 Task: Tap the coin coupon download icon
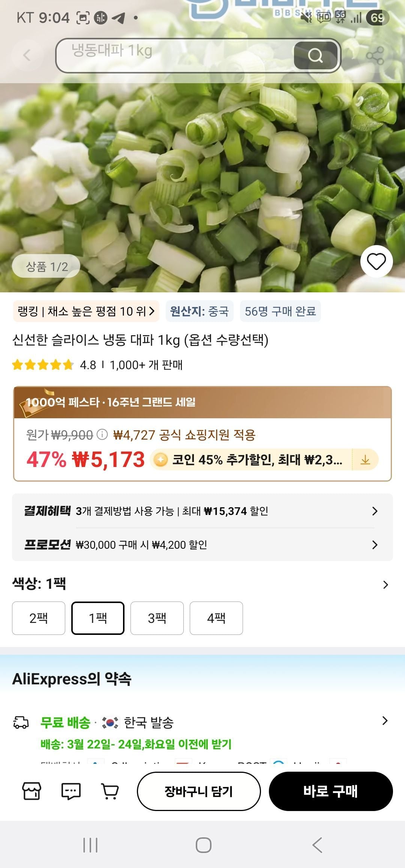coord(365,460)
